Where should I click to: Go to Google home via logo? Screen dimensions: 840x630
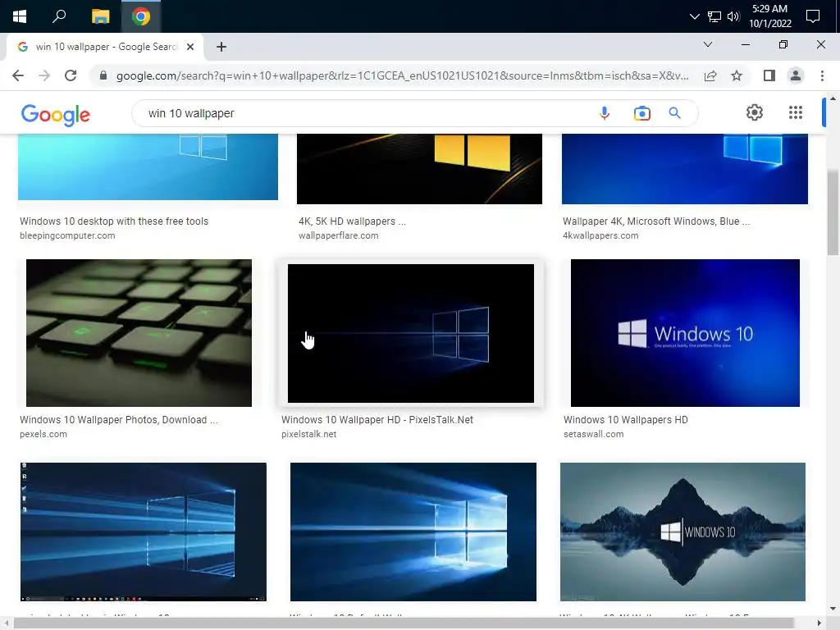click(56, 115)
